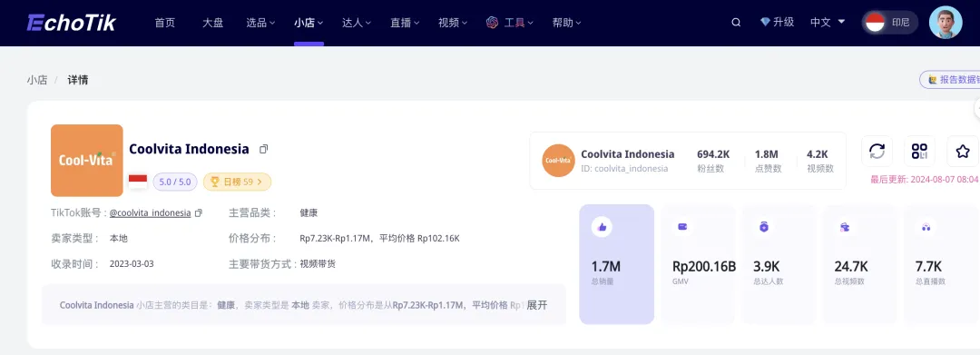Click the Cool-Vita shop logo
This screenshot has height=355, width=980.
[87, 161]
